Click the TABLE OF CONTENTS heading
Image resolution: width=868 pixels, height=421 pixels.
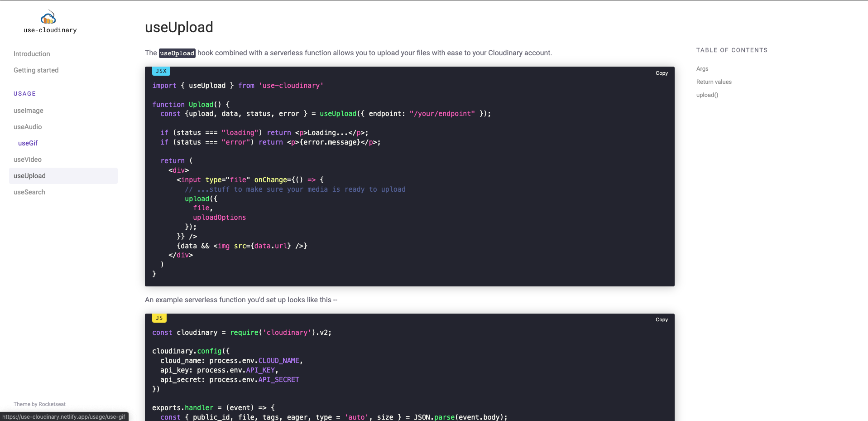(x=732, y=50)
